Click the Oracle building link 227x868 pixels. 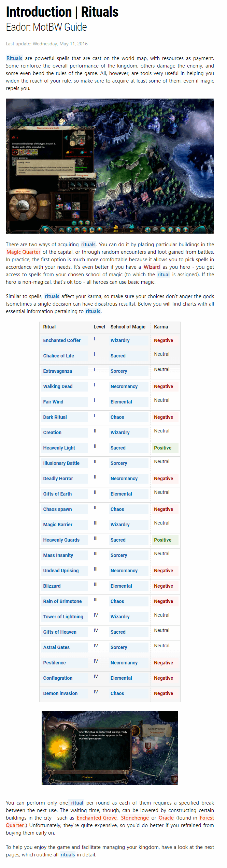pyautogui.click(x=166, y=818)
